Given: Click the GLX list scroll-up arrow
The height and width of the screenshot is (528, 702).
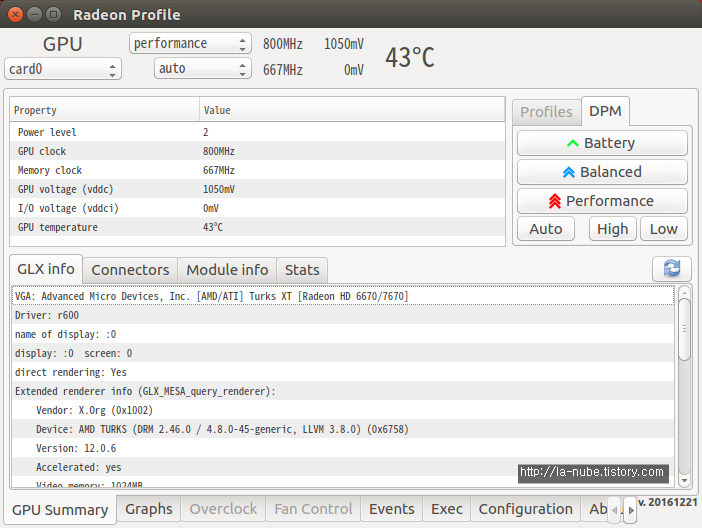Looking at the screenshot, I should (684, 292).
